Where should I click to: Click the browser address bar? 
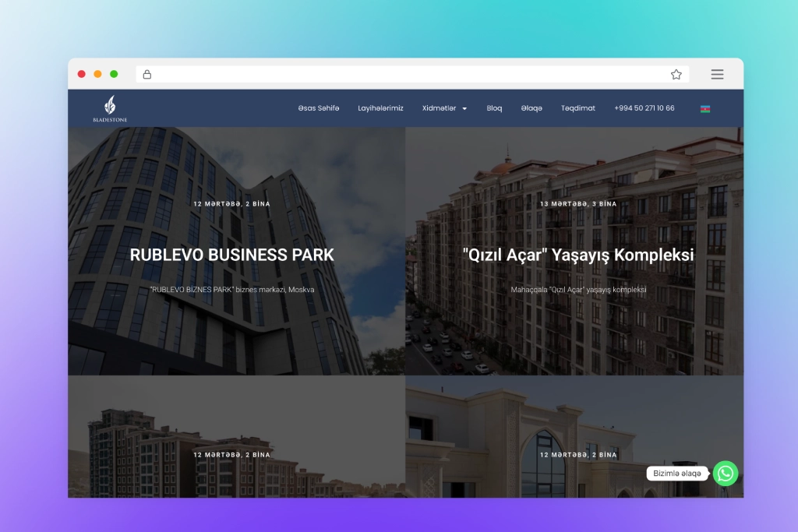405,75
